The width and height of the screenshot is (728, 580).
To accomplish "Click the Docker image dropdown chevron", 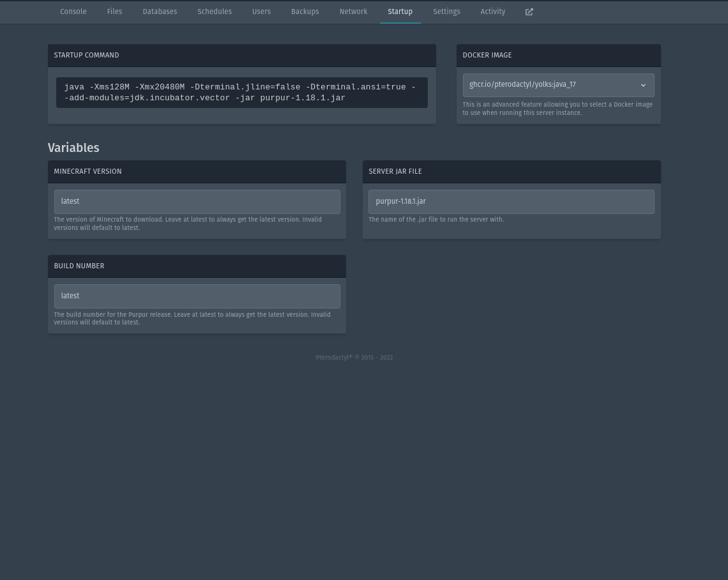I will click(x=643, y=85).
